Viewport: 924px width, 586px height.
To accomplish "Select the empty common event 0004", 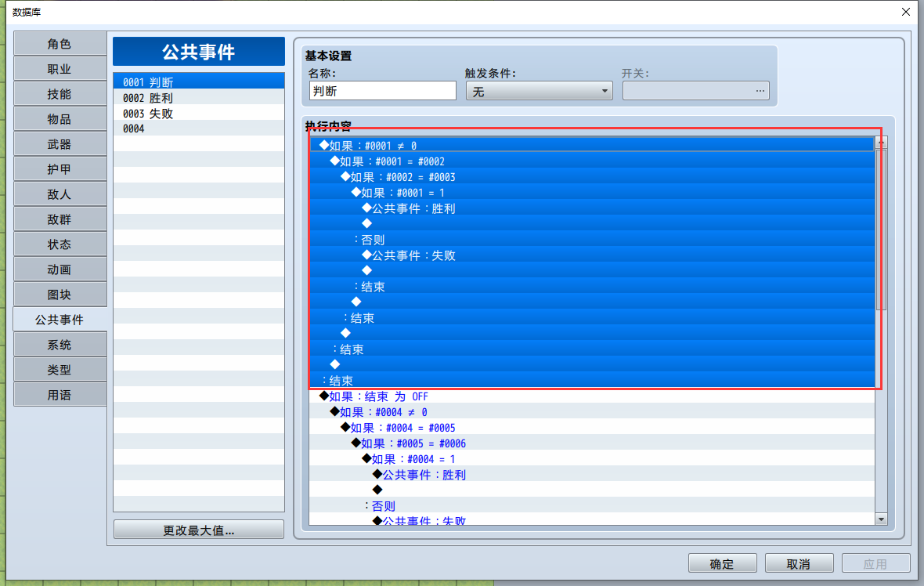I will point(199,128).
